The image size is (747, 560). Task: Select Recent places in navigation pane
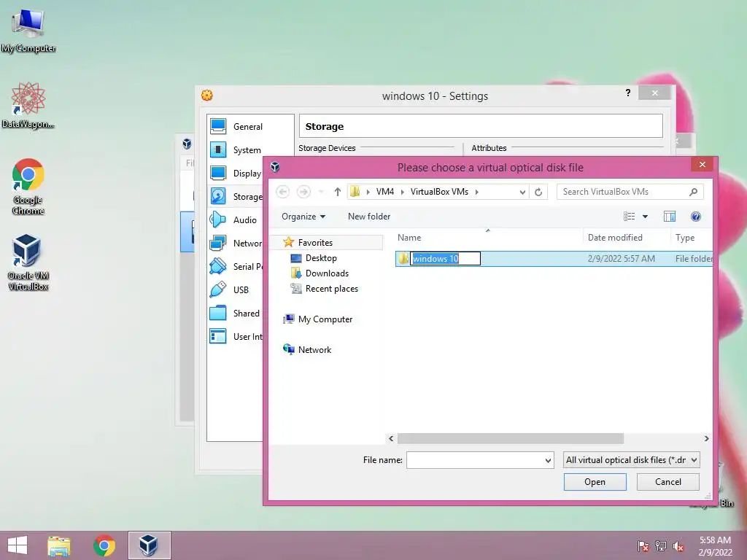pyautogui.click(x=332, y=289)
